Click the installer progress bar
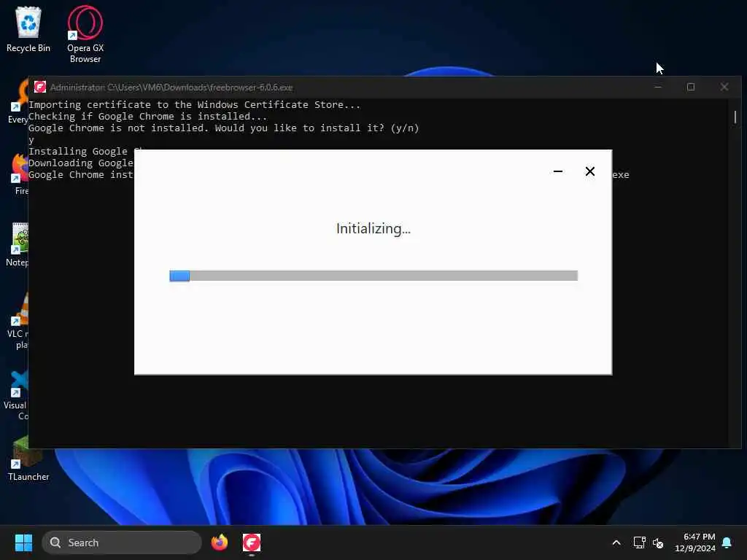 pos(373,276)
